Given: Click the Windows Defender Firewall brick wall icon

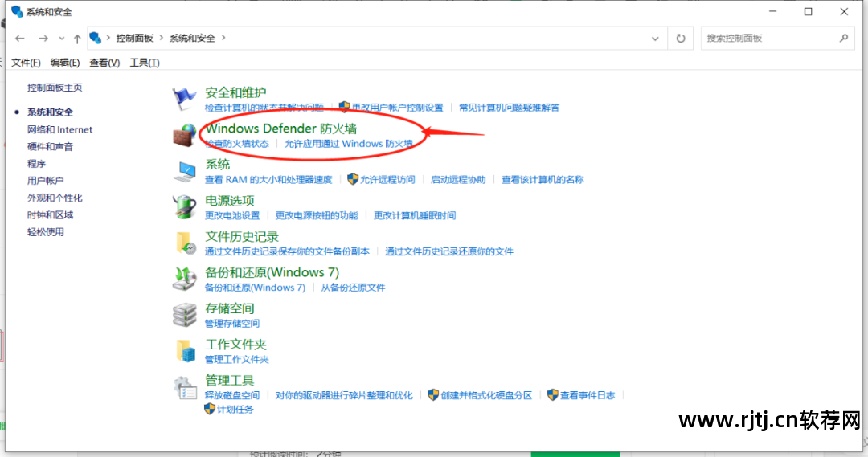Looking at the screenshot, I should 184,135.
